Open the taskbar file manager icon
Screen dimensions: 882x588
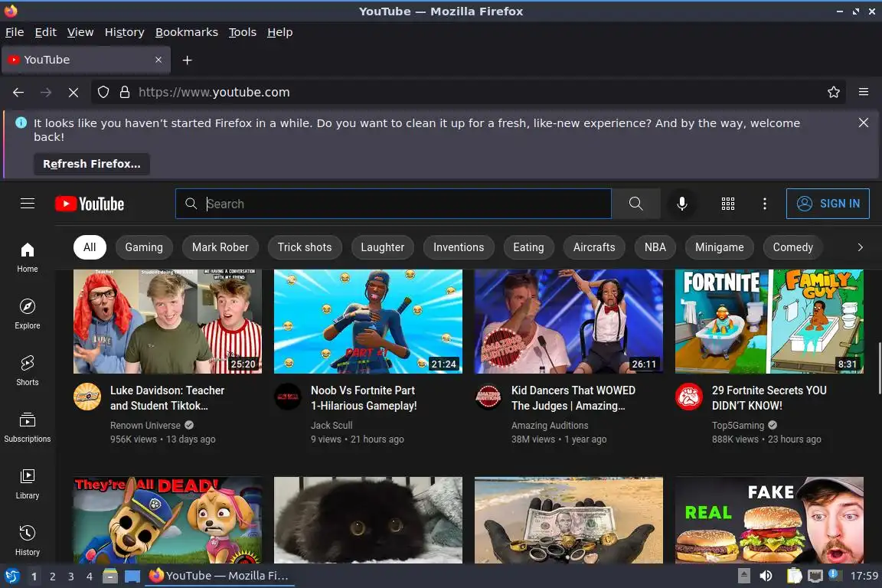point(110,576)
